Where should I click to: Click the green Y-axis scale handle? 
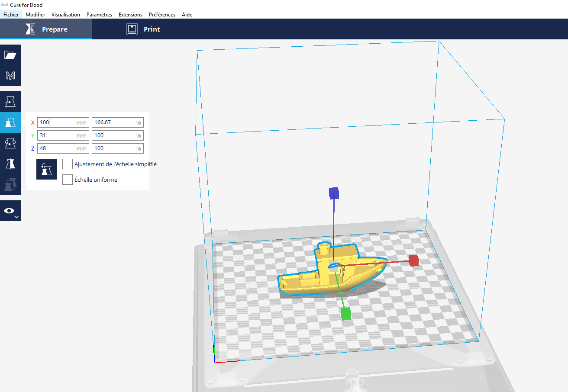pos(345,313)
